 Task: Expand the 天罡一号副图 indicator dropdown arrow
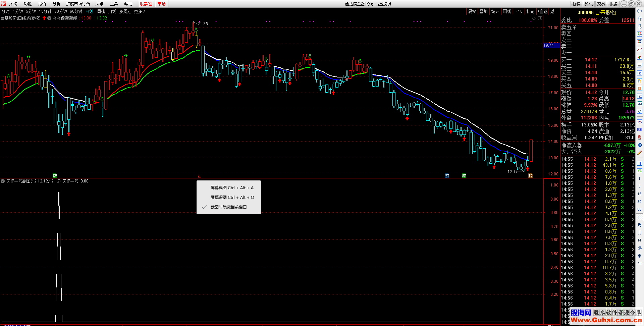coord(3,181)
